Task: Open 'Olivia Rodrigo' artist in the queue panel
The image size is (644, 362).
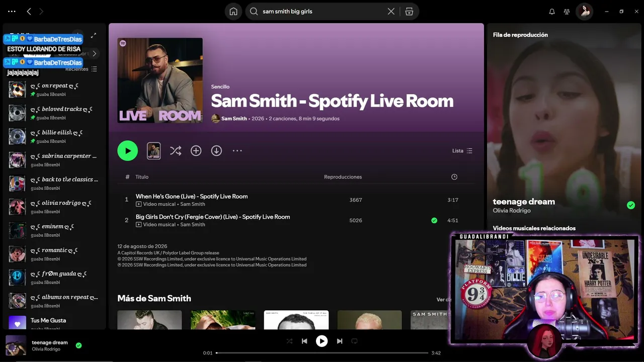Action: coord(512,211)
